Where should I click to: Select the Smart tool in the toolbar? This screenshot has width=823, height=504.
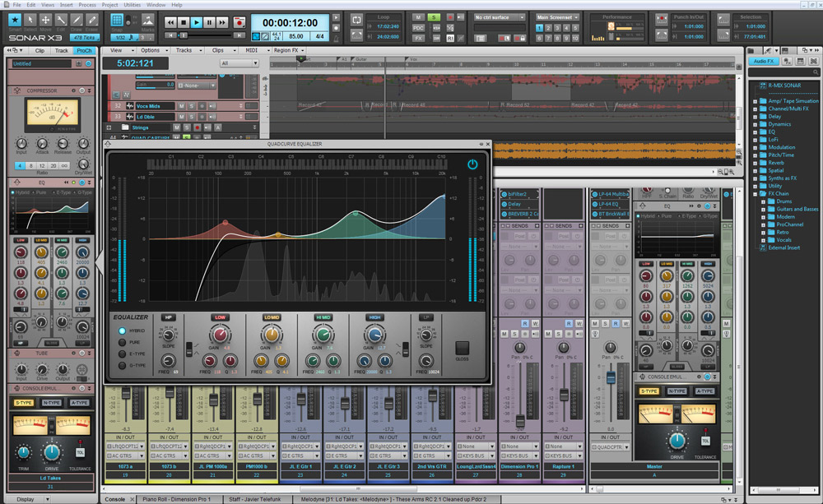pos(14,21)
